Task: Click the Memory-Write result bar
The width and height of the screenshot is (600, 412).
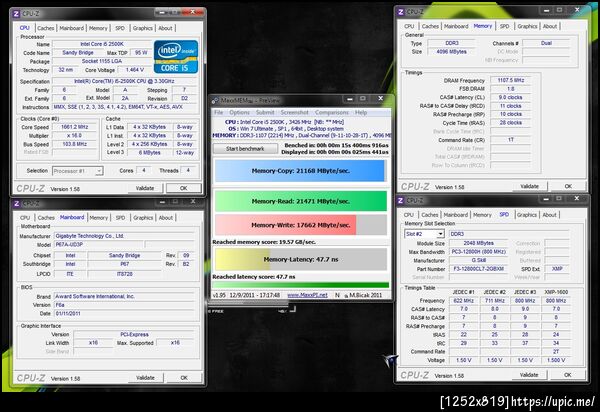Action: [x=300, y=225]
